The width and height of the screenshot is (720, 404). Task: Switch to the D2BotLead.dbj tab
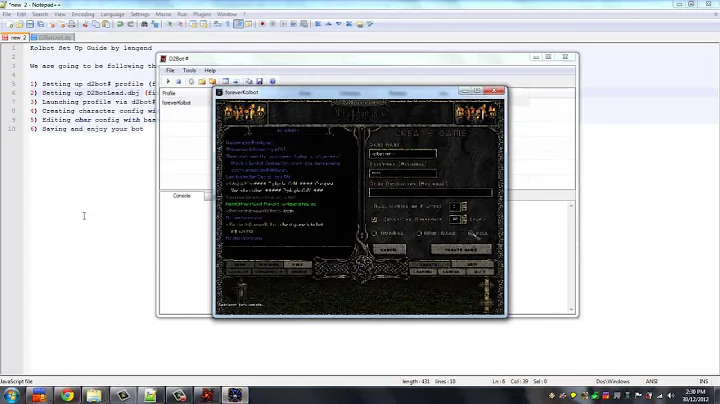tap(51, 37)
